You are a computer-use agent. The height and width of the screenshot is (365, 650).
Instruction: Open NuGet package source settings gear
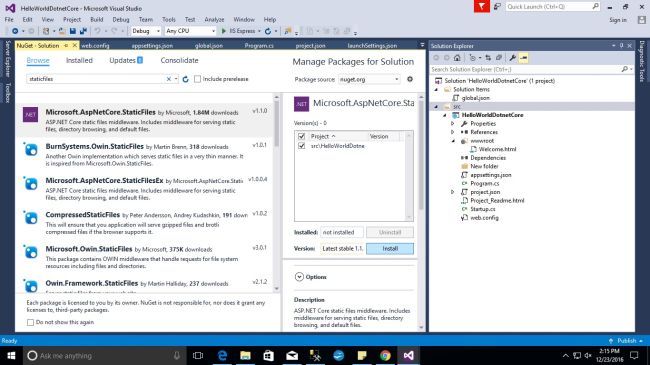click(x=410, y=79)
